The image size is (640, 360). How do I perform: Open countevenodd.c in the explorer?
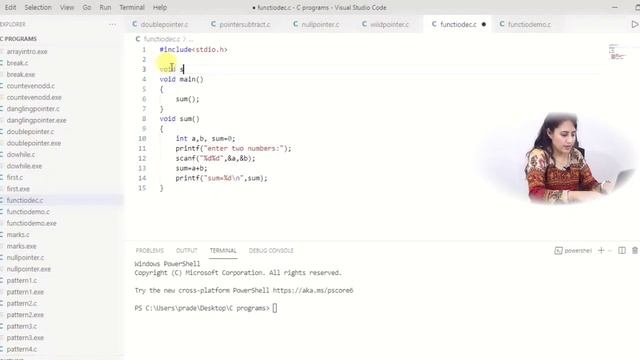pyautogui.click(x=31, y=86)
